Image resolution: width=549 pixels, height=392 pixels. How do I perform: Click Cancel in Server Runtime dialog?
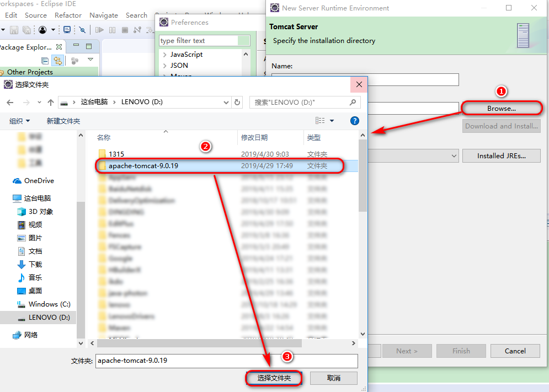point(515,351)
